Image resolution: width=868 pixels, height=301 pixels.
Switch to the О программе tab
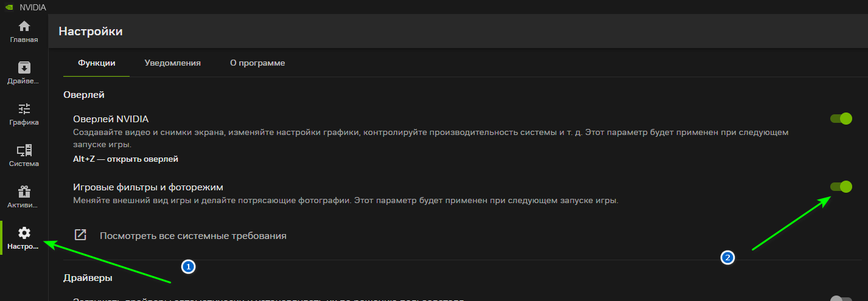click(257, 63)
